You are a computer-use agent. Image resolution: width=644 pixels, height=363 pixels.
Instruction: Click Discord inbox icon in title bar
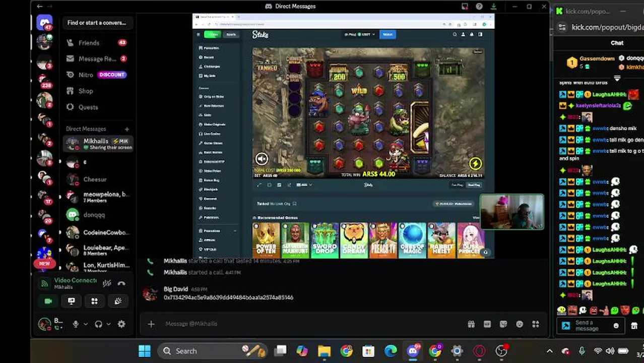tap(465, 7)
